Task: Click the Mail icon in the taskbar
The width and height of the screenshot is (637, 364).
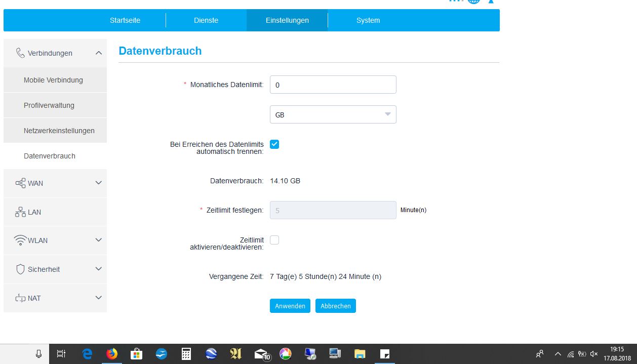Action: pyautogui.click(x=261, y=354)
